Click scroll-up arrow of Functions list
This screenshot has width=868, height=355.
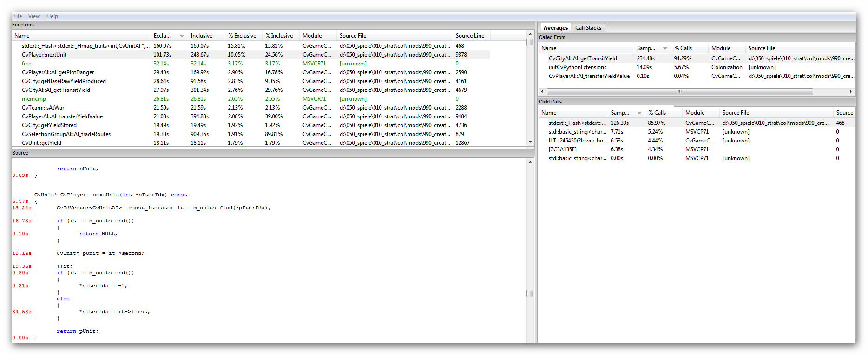pyautogui.click(x=530, y=34)
